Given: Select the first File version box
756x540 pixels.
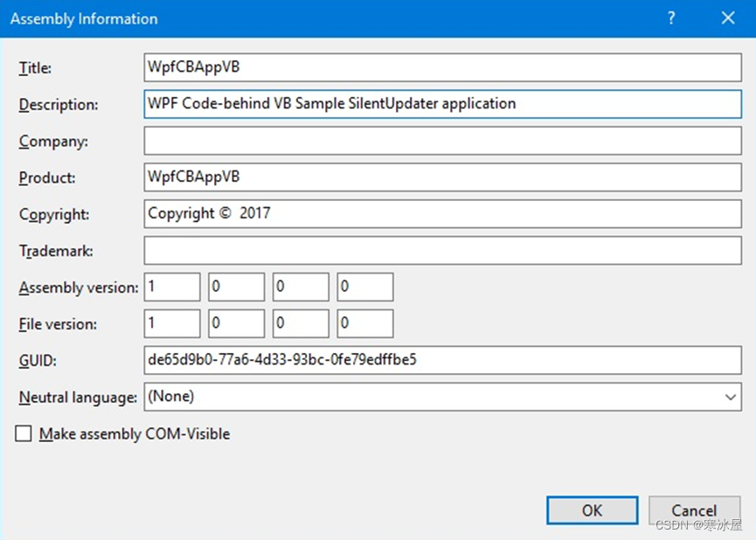Looking at the screenshot, I should (x=171, y=323).
